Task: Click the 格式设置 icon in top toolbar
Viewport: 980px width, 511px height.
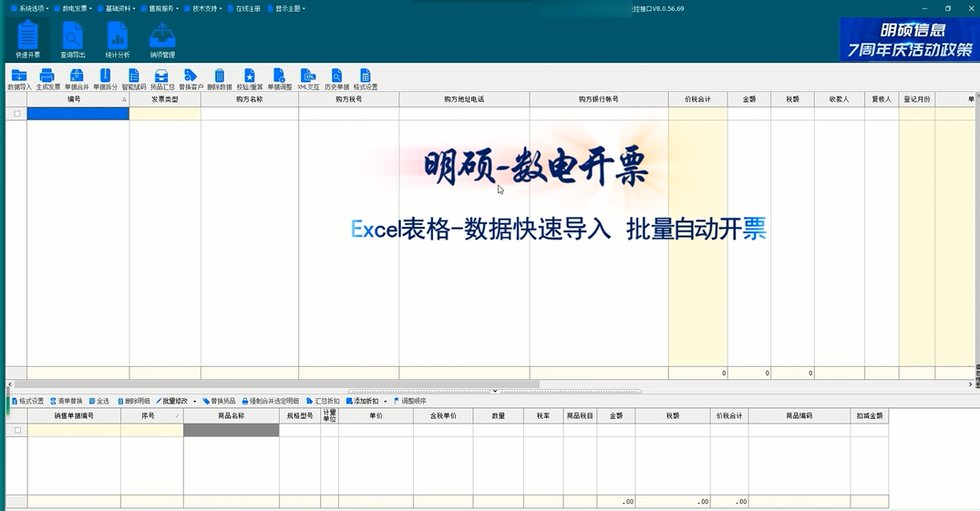Action: (366, 78)
